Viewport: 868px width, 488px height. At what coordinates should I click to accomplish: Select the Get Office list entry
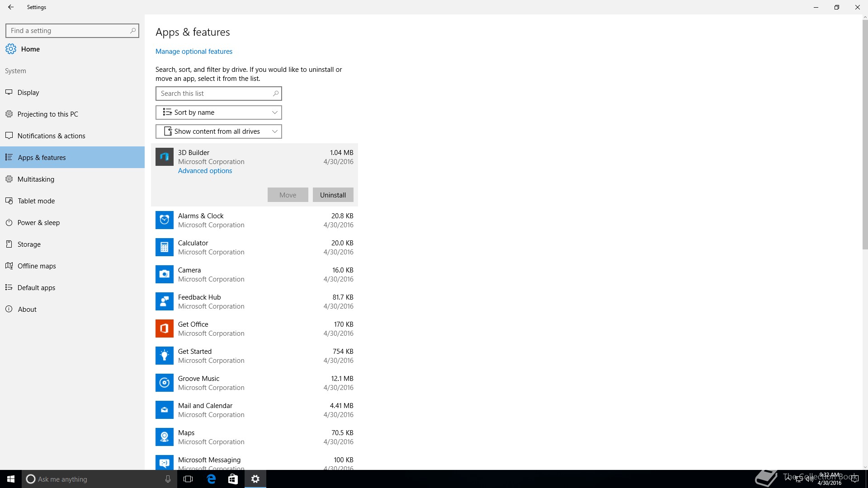click(255, 328)
